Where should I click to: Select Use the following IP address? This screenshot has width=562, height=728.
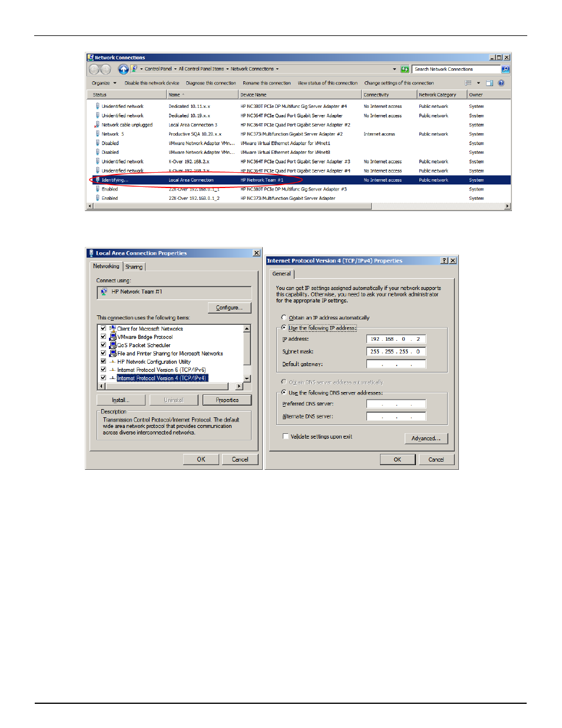[x=284, y=328]
